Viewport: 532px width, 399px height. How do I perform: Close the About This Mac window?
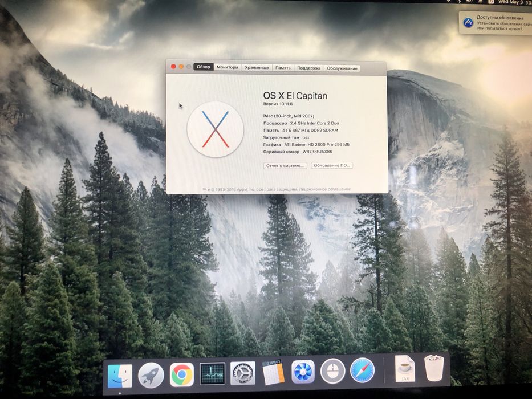pos(173,67)
